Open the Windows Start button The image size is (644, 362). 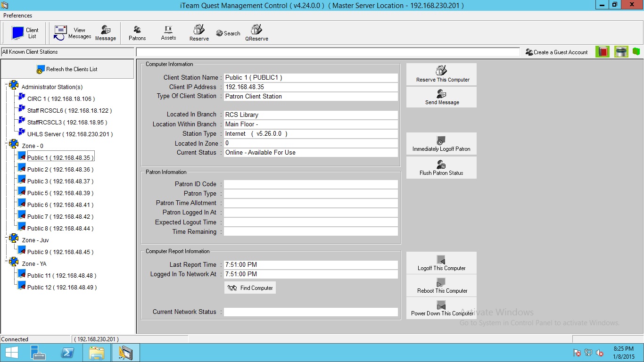coord(11,353)
